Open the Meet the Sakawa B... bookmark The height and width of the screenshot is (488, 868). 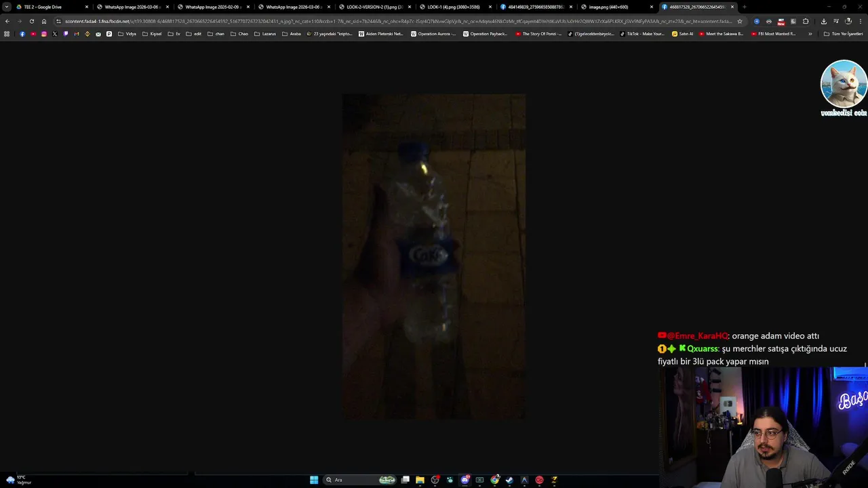click(722, 34)
